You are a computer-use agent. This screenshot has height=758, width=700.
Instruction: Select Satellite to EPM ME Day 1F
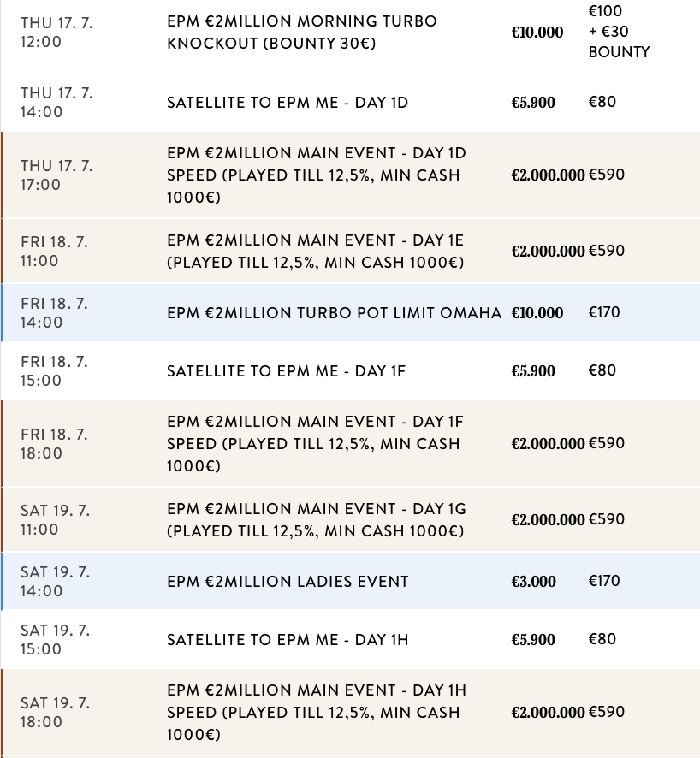click(287, 371)
